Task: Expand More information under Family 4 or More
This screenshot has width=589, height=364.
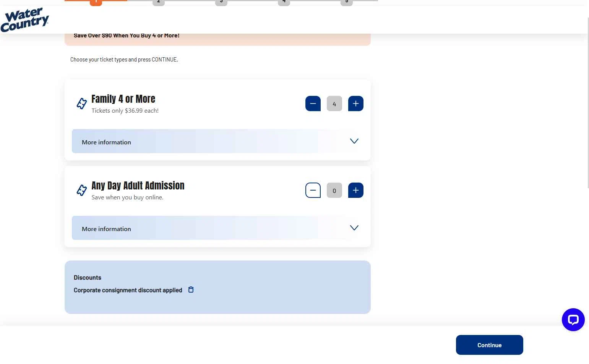Action: click(x=217, y=141)
